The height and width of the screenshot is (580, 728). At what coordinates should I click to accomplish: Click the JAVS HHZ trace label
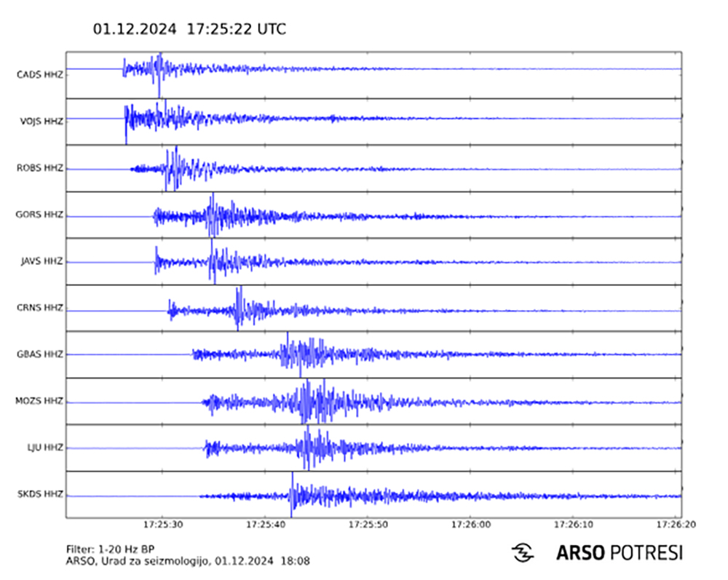(x=41, y=261)
